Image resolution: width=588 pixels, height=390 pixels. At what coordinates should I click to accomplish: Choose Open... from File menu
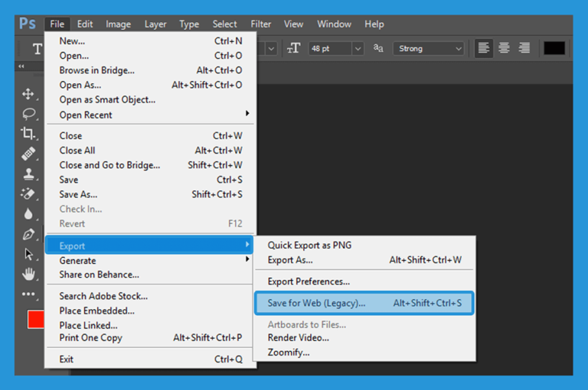[x=151, y=56]
